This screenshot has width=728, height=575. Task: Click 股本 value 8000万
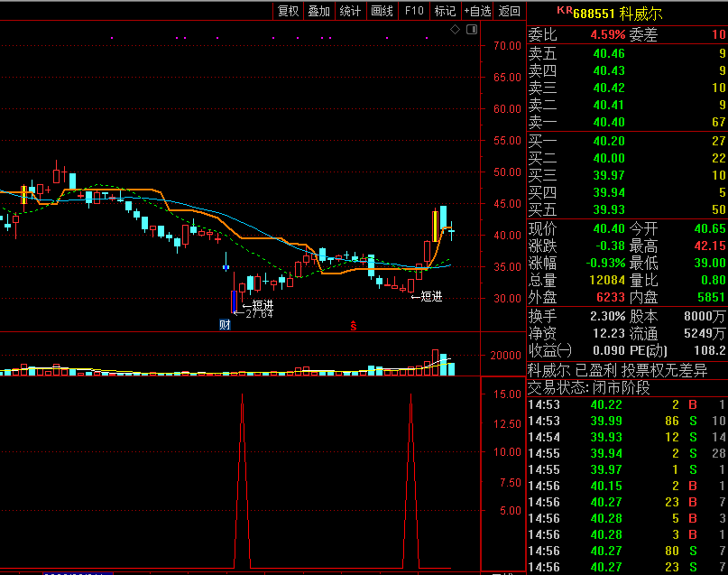[705, 316]
